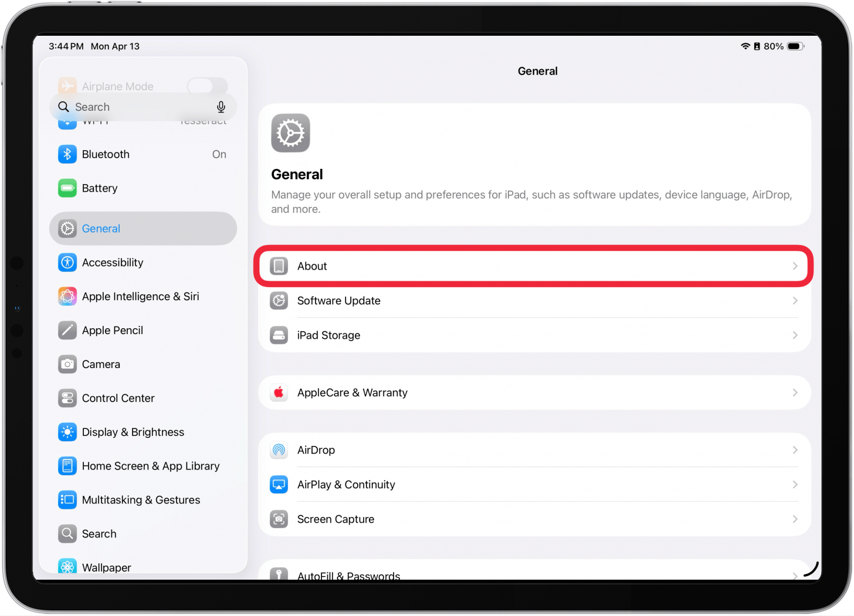Click the General gear icon in sidebar
This screenshot has height=616, width=854.
[67, 229]
